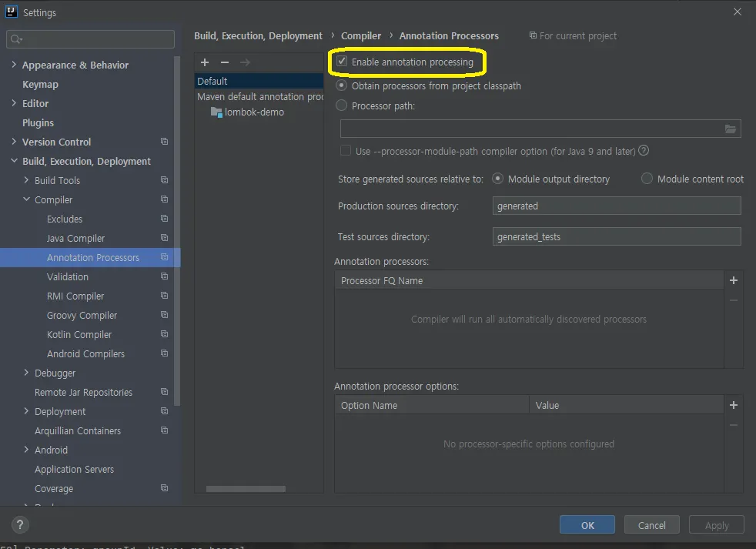Click the horizontal scrollbar in profiles list
This screenshot has width=756, height=549.
[246, 489]
